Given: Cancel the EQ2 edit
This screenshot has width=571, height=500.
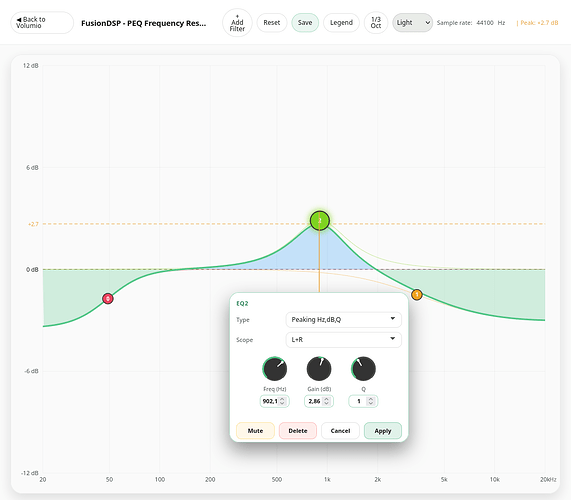Looking at the screenshot, I should pos(340,431).
